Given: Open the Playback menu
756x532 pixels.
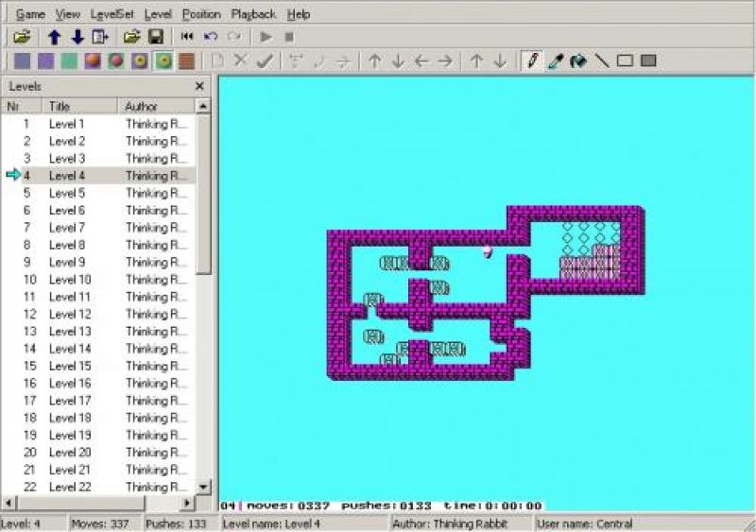Looking at the screenshot, I should tap(253, 14).
